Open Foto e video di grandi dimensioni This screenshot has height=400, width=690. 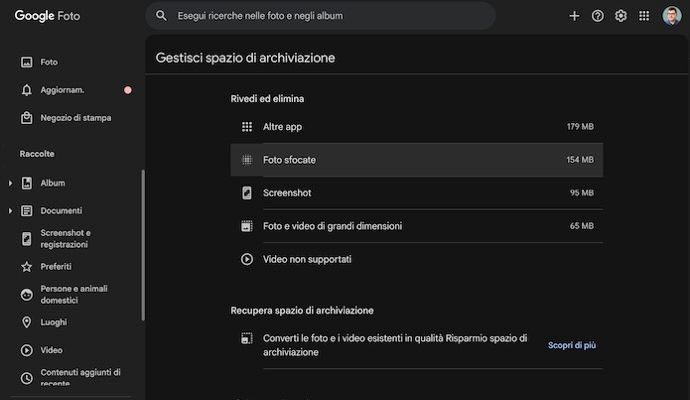pyautogui.click(x=417, y=226)
